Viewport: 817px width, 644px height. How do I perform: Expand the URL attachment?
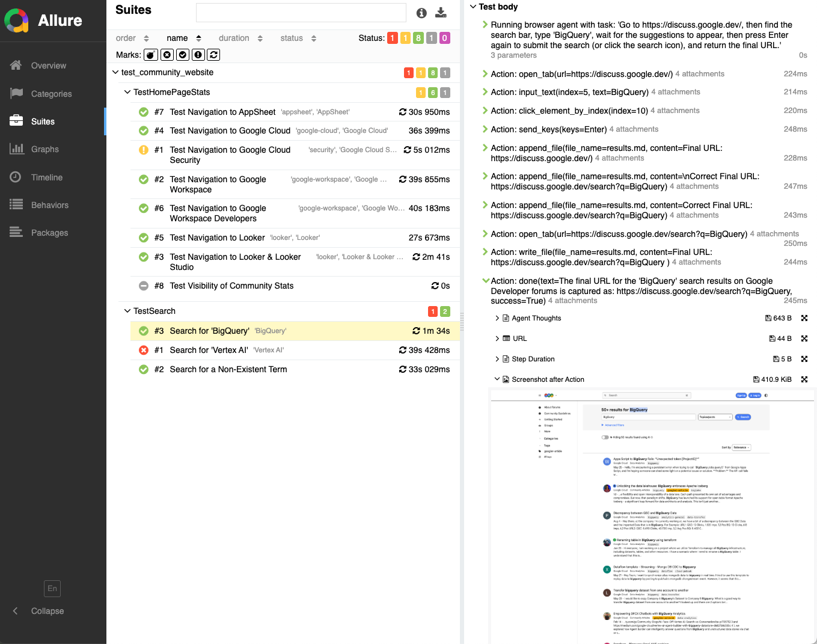coord(497,339)
